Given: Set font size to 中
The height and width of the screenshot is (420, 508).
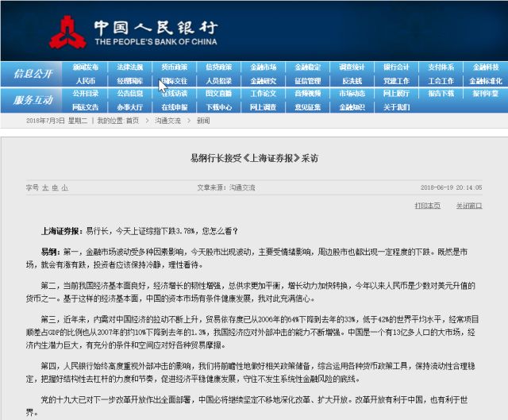Looking at the screenshot, I should 55,187.
